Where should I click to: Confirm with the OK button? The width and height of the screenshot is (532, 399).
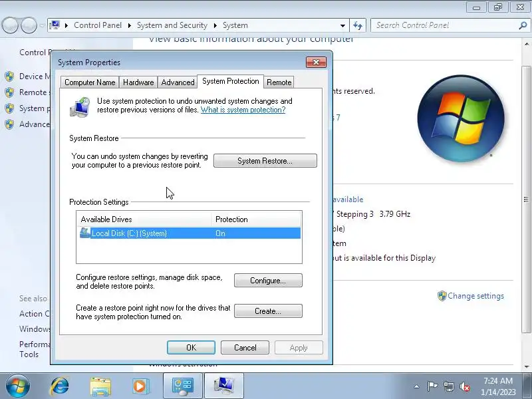(191, 347)
